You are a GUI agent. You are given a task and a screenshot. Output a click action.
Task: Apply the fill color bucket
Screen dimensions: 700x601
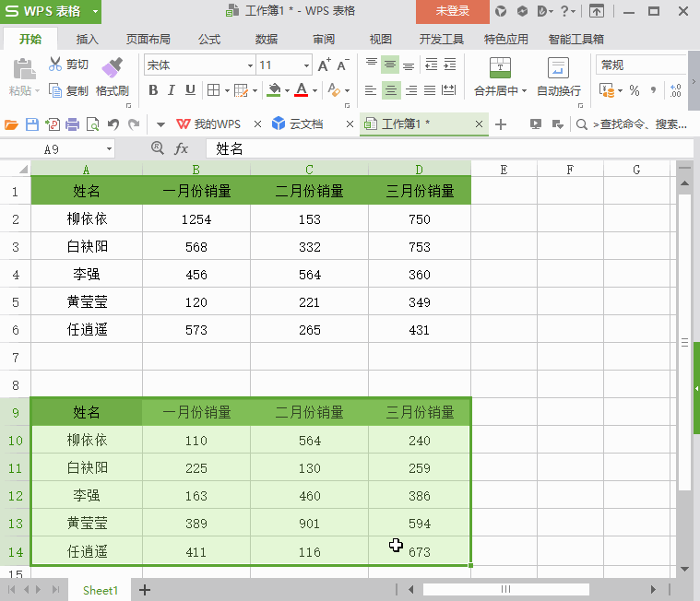(x=274, y=90)
